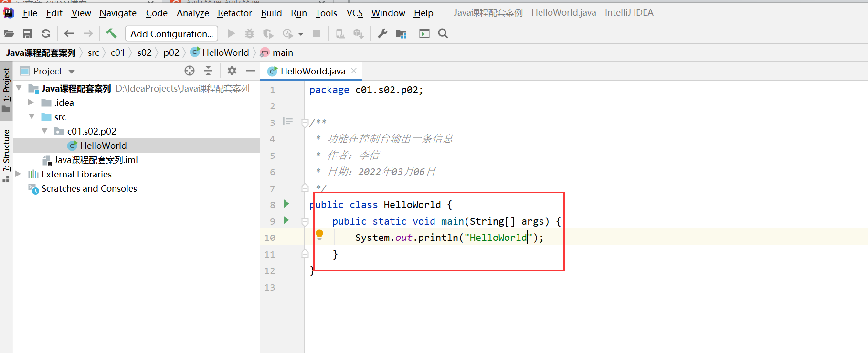
Task: Click the locate/scroll from source target icon
Action: [190, 71]
